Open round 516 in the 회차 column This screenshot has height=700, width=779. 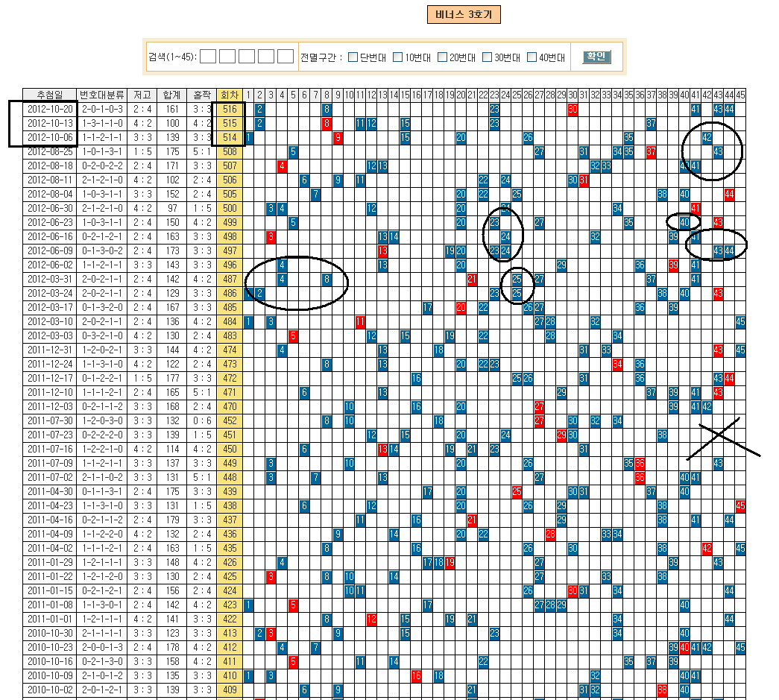pos(230,109)
